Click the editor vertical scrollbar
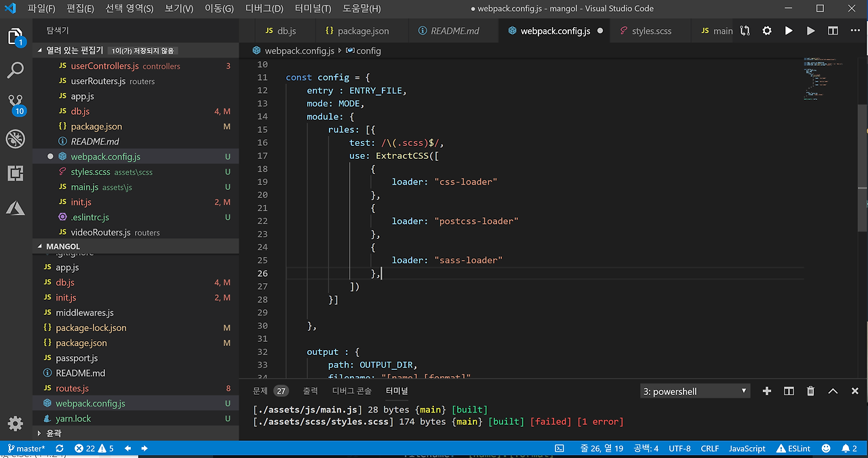The width and height of the screenshot is (868, 458). [863, 170]
